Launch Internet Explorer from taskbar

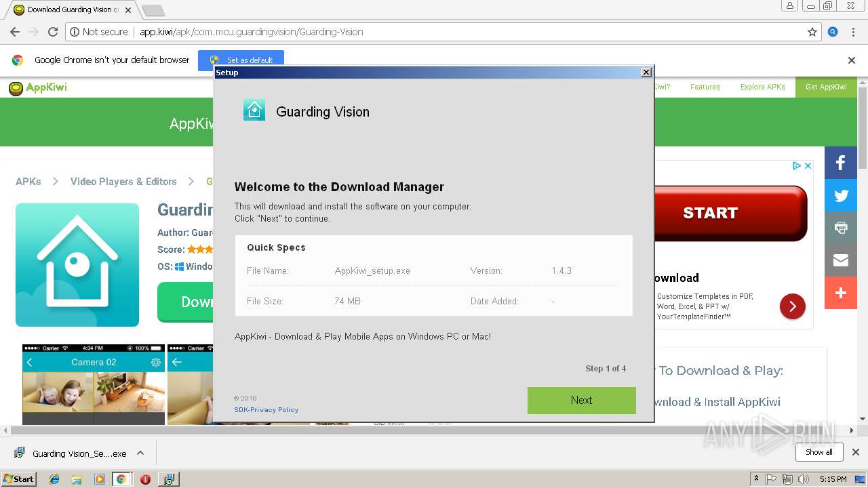[x=54, y=479]
